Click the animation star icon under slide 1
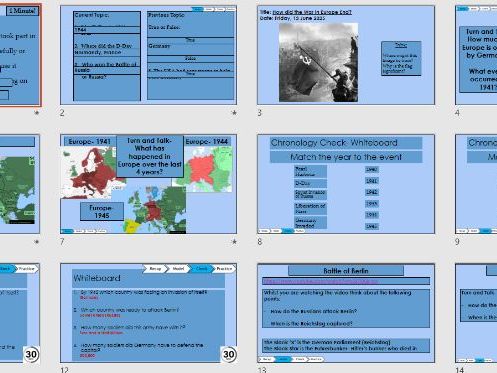 (x=37, y=113)
